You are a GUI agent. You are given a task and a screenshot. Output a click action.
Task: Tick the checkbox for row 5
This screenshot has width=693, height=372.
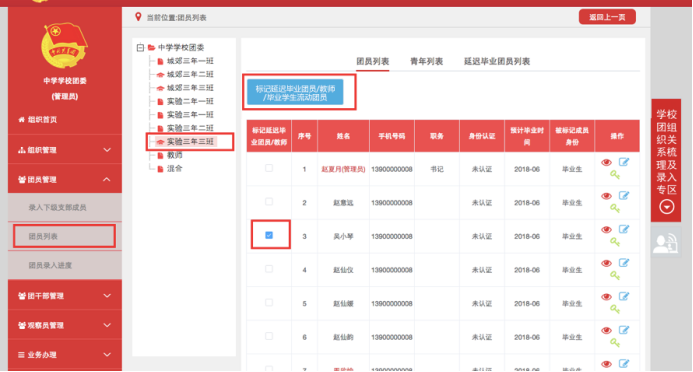(x=269, y=303)
